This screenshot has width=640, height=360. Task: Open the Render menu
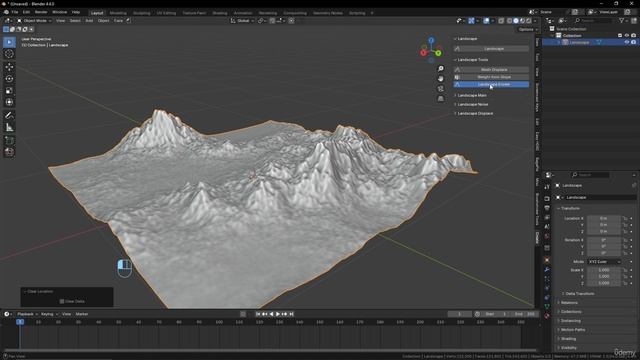[41, 12]
